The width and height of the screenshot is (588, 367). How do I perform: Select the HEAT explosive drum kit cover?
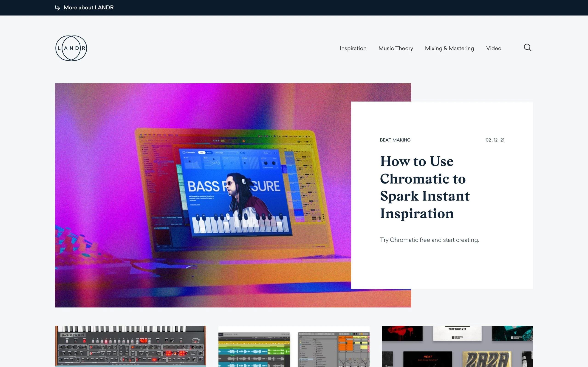pyautogui.click(x=428, y=359)
